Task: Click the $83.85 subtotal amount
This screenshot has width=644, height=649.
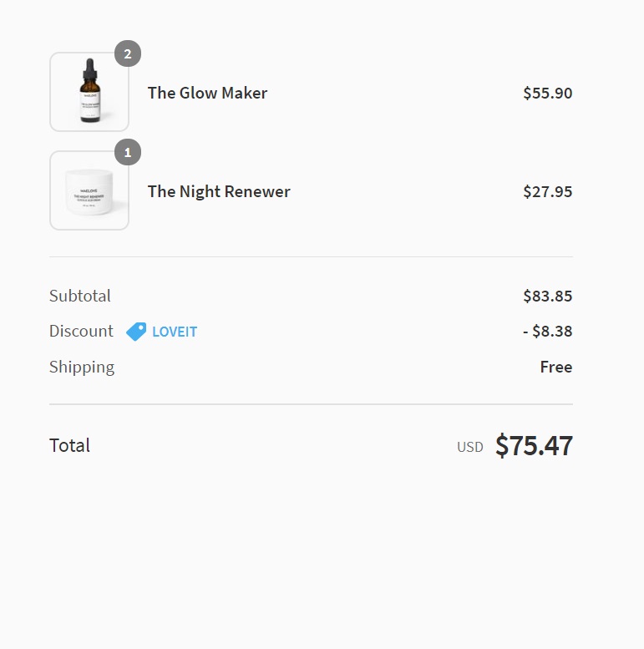Action: point(547,296)
